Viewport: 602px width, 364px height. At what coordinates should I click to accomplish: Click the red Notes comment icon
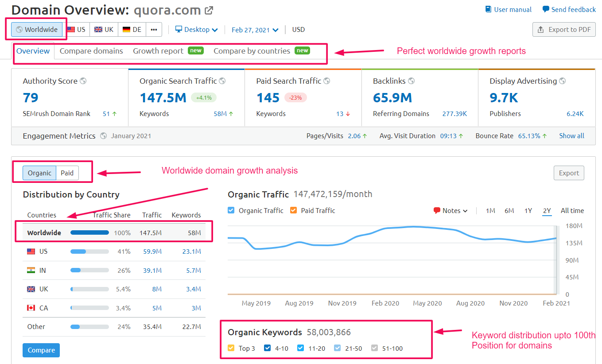[x=437, y=211]
